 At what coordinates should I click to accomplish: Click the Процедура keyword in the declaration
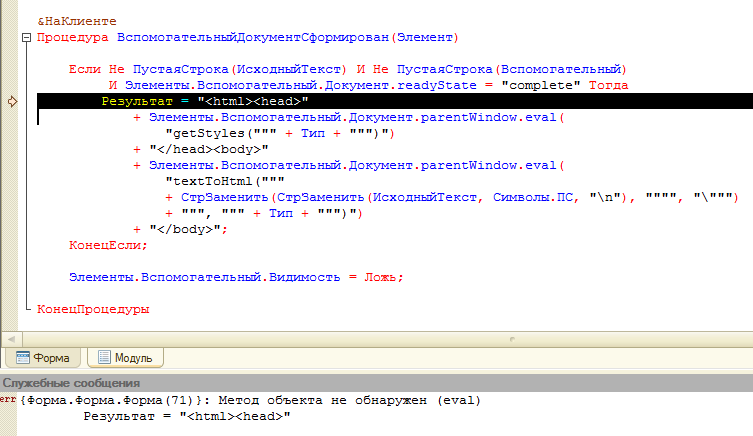(x=73, y=37)
